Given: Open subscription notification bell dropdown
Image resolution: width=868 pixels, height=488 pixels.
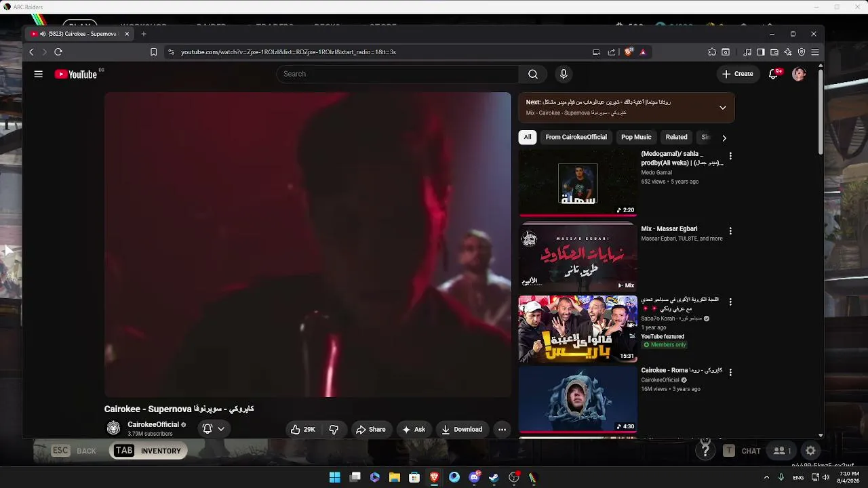Looking at the screenshot, I should click(x=214, y=429).
